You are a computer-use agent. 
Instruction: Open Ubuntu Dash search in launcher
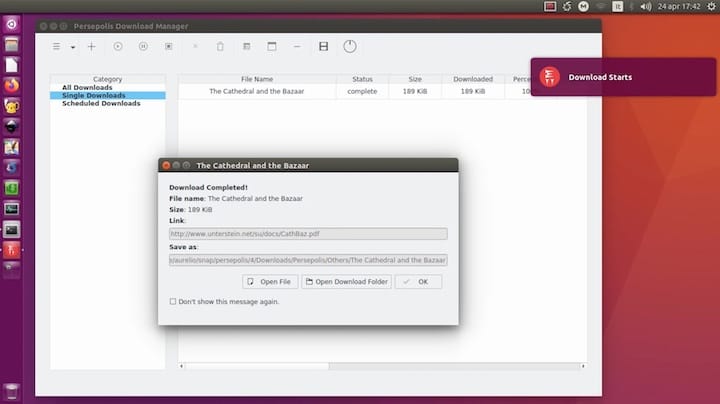click(11, 24)
